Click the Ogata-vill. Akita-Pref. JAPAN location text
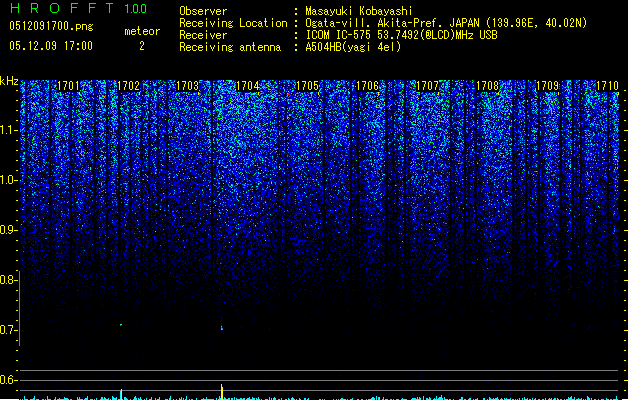 click(x=446, y=23)
